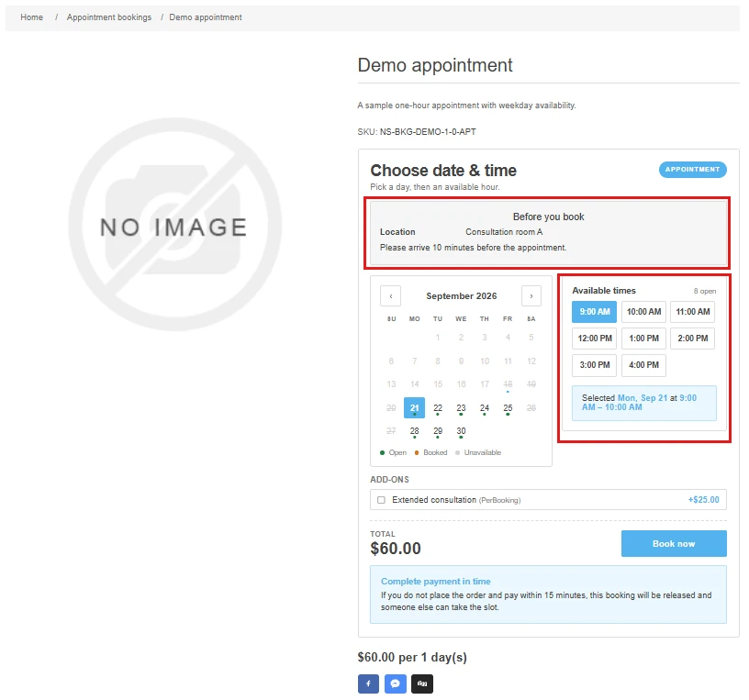
Task: Select the 3:00 PM time slot
Action: (x=594, y=365)
